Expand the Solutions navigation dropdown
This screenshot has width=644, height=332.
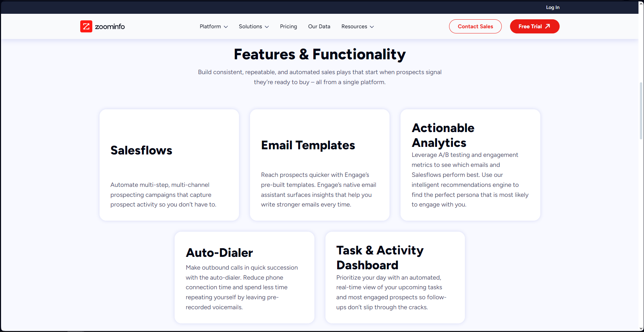tap(251, 27)
